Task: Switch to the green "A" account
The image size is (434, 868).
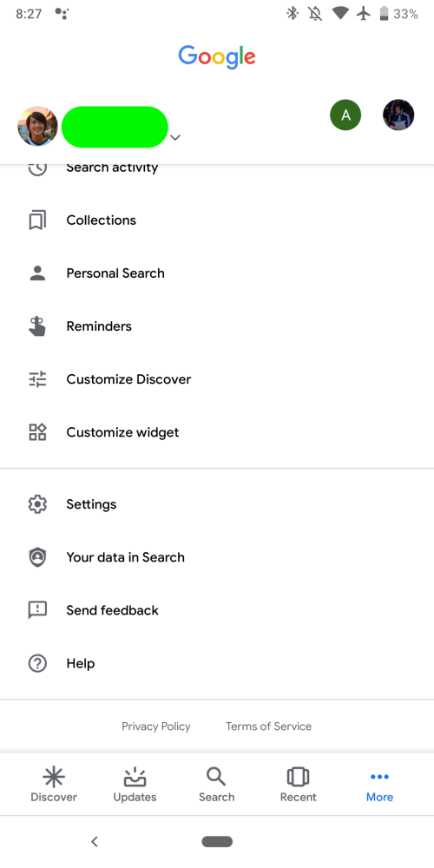Action: [345, 115]
